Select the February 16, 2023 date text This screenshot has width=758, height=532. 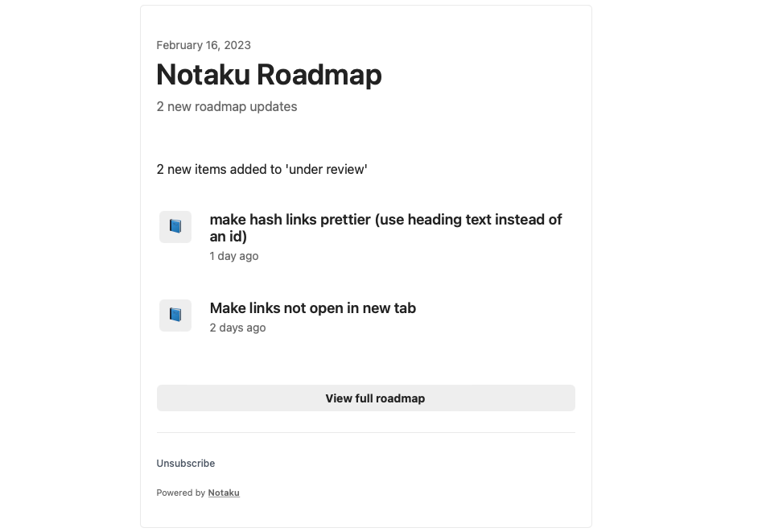[204, 45]
